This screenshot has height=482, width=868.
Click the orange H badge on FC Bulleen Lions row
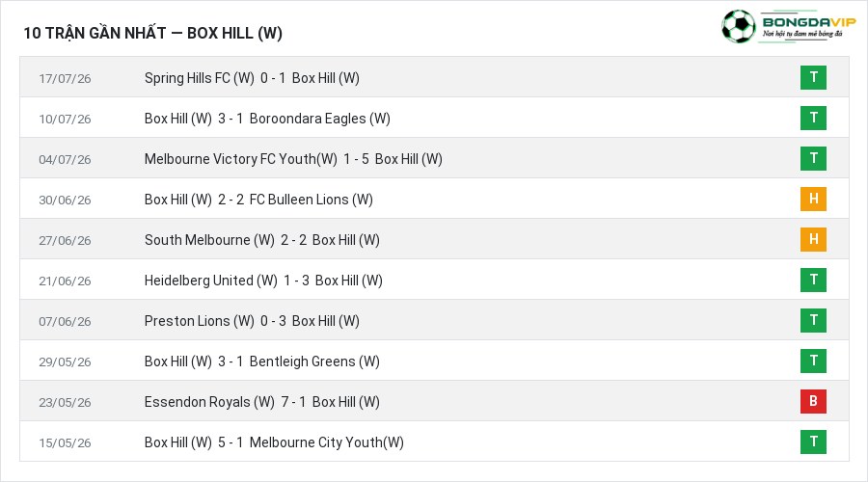(x=813, y=199)
